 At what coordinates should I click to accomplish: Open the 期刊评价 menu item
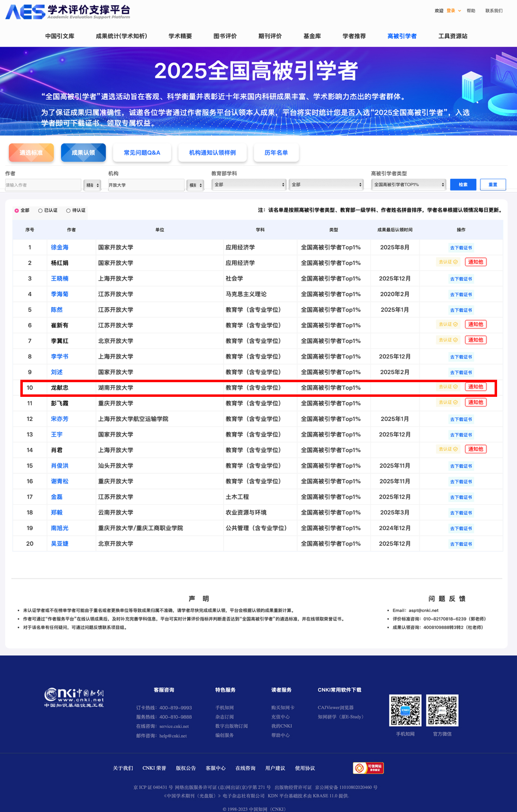(x=270, y=36)
